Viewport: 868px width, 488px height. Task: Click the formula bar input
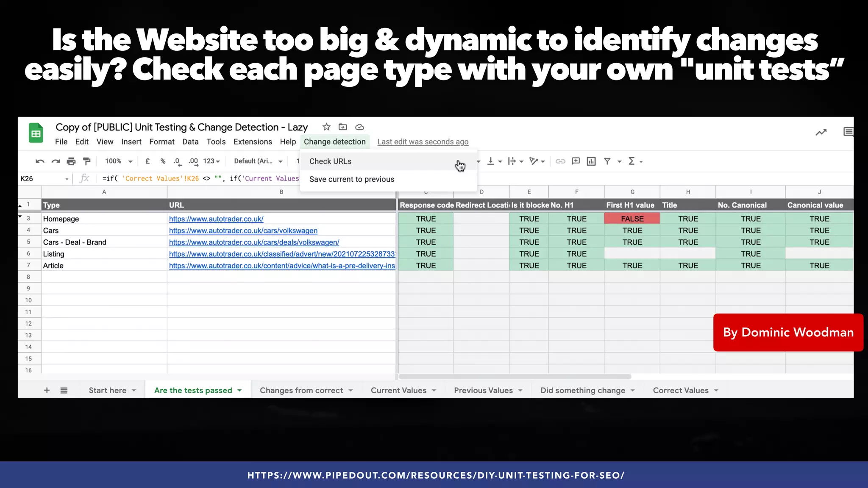tap(200, 179)
